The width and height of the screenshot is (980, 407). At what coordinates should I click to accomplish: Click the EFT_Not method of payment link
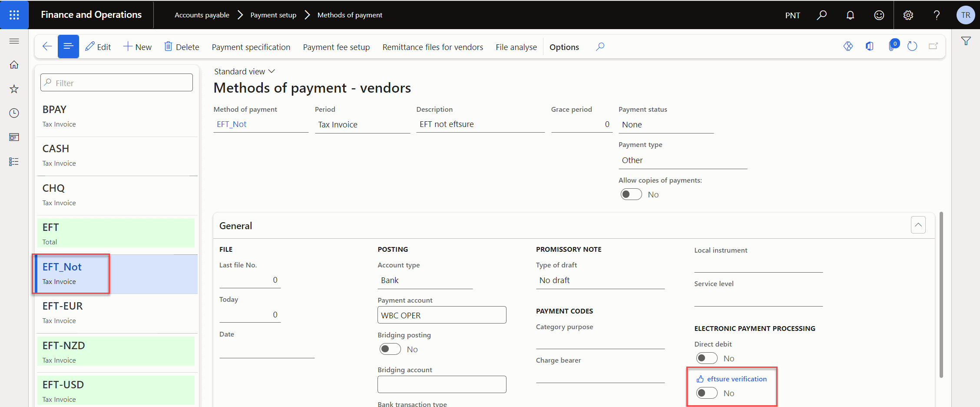(x=232, y=124)
